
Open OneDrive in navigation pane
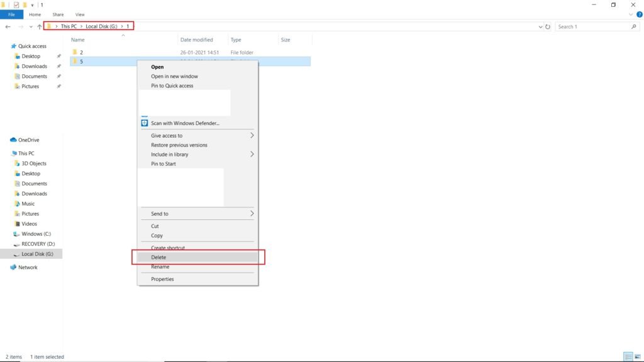point(28,140)
